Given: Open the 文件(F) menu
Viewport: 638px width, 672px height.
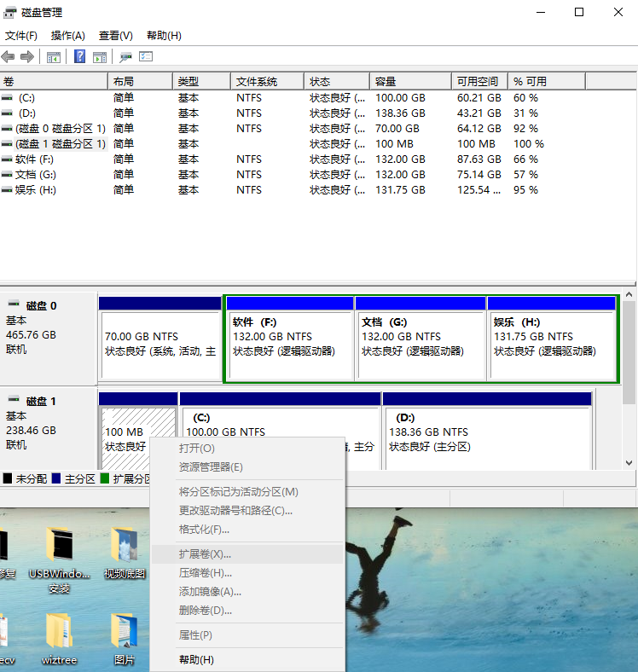Looking at the screenshot, I should tap(21, 36).
